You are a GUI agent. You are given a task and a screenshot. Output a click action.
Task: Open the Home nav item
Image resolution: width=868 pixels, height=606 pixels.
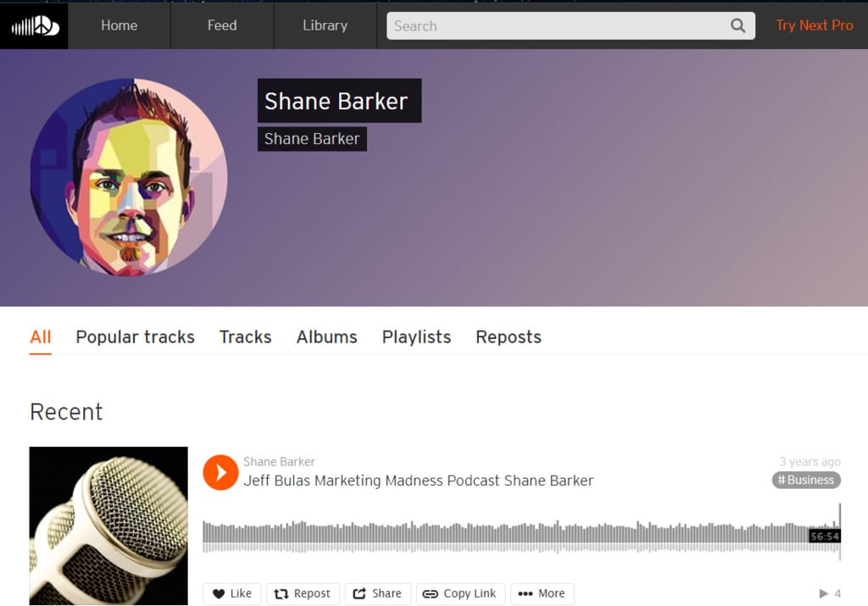[119, 25]
